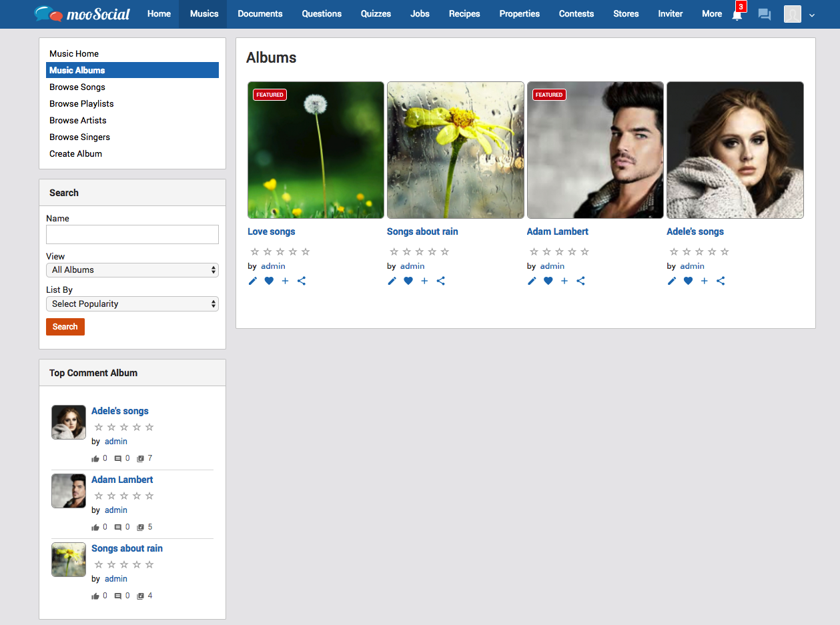This screenshot has width=840, height=625.
Task: Open Stores in navigation bar
Action: click(626, 14)
